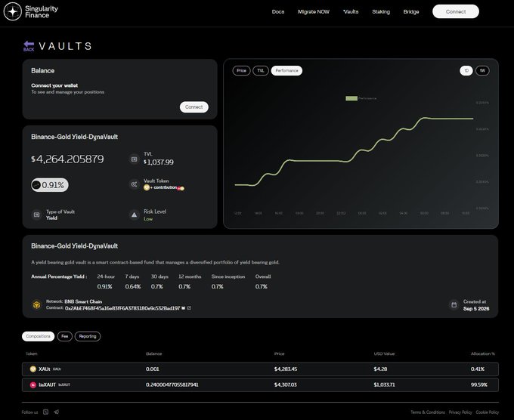Click the USD Value column header

(384, 354)
